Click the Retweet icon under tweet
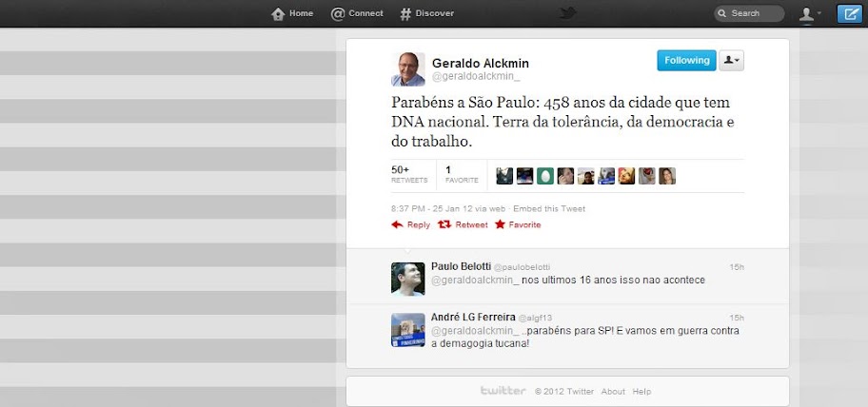The image size is (868, 407). 444,224
